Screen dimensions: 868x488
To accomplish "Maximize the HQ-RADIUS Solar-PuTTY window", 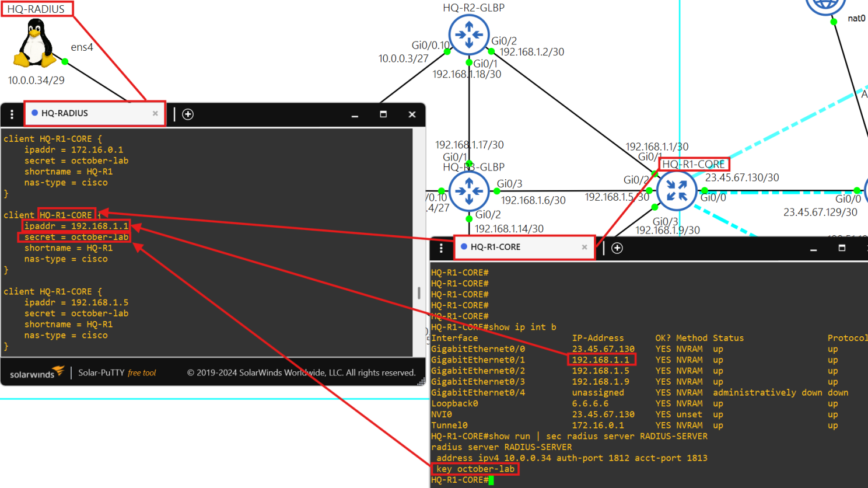I will coord(383,114).
